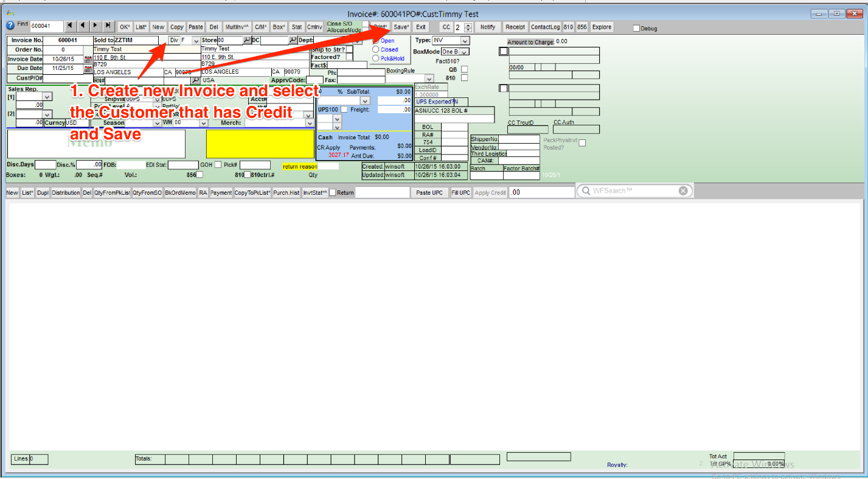
Task: Click the Explore button
Action: tap(602, 27)
